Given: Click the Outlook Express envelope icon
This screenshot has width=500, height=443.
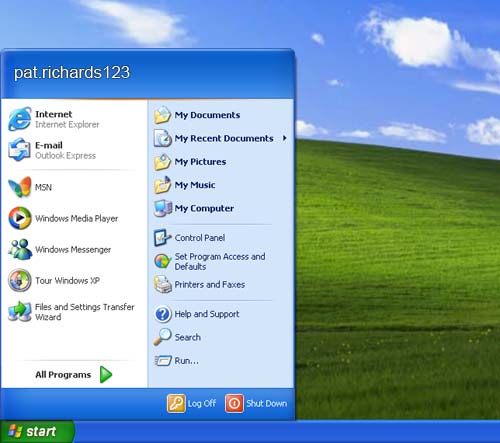Looking at the screenshot, I should pos(20,150).
